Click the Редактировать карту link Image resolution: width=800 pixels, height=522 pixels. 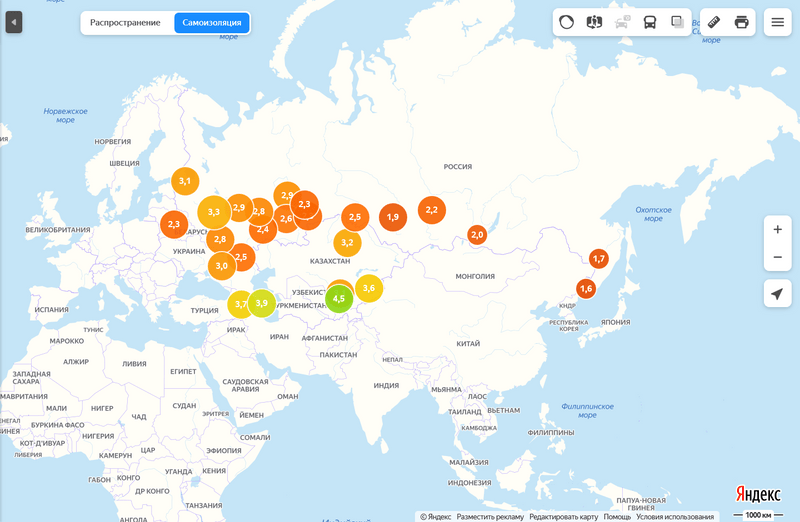(x=563, y=516)
